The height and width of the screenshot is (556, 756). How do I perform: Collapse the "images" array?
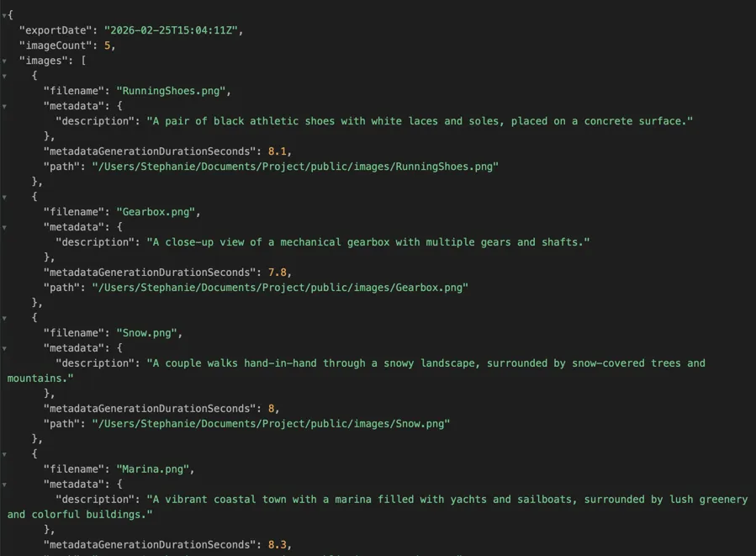pyautogui.click(x=5, y=60)
